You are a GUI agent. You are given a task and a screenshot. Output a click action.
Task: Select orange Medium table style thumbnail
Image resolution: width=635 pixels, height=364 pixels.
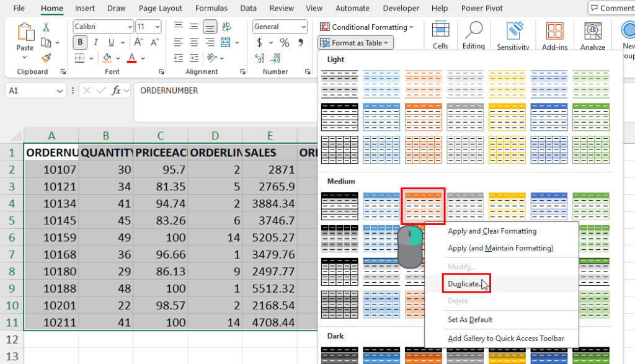coord(423,206)
